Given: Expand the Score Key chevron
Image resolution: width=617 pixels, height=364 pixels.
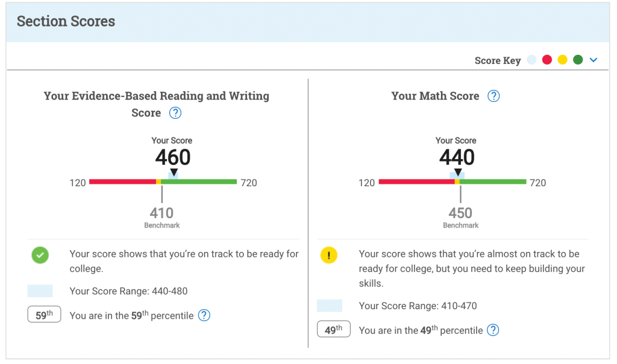Looking at the screenshot, I should [x=594, y=60].
